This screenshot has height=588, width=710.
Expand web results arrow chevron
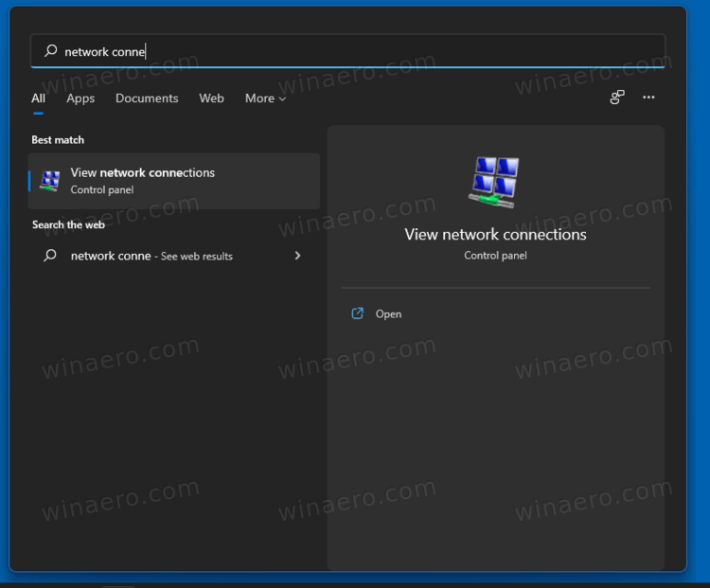pos(297,256)
